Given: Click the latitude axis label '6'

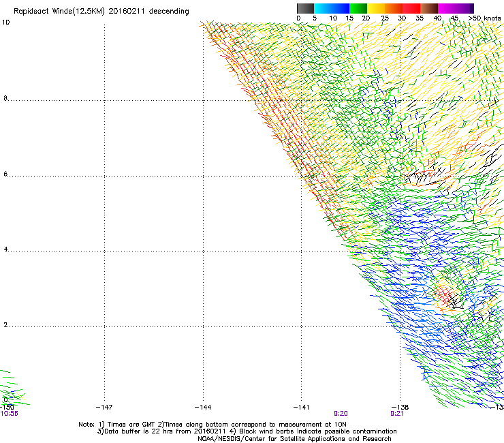Looking at the screenshot, I should (x=5, y=174).
